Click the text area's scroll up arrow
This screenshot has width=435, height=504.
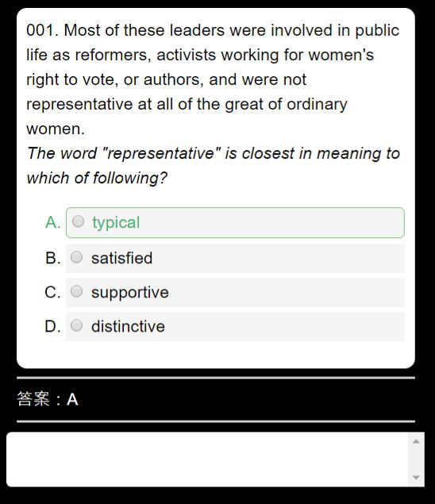pyautogui.click(x=416, y=441)
